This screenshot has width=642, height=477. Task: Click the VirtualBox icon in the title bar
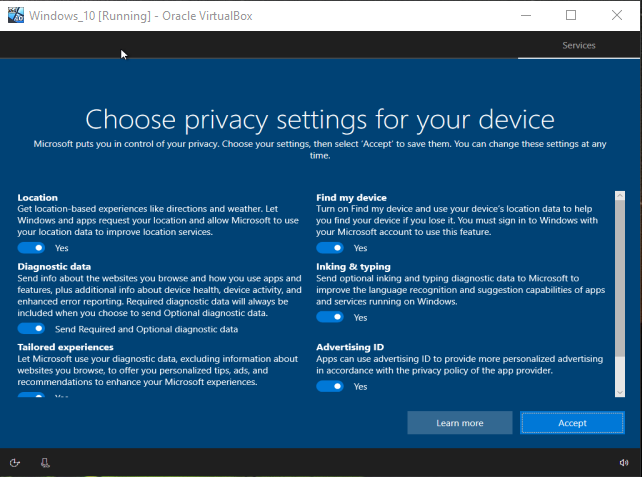click(x=15, y=15)
